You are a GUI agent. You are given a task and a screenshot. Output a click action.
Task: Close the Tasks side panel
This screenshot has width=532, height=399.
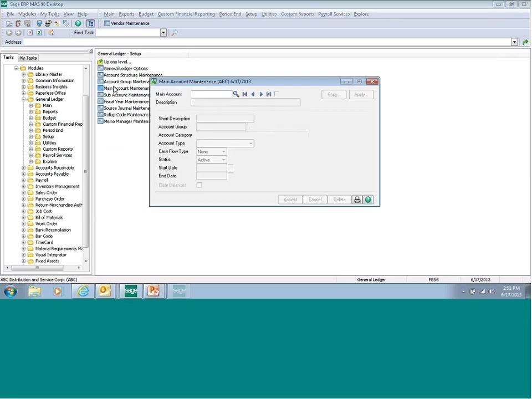point(91,51)
